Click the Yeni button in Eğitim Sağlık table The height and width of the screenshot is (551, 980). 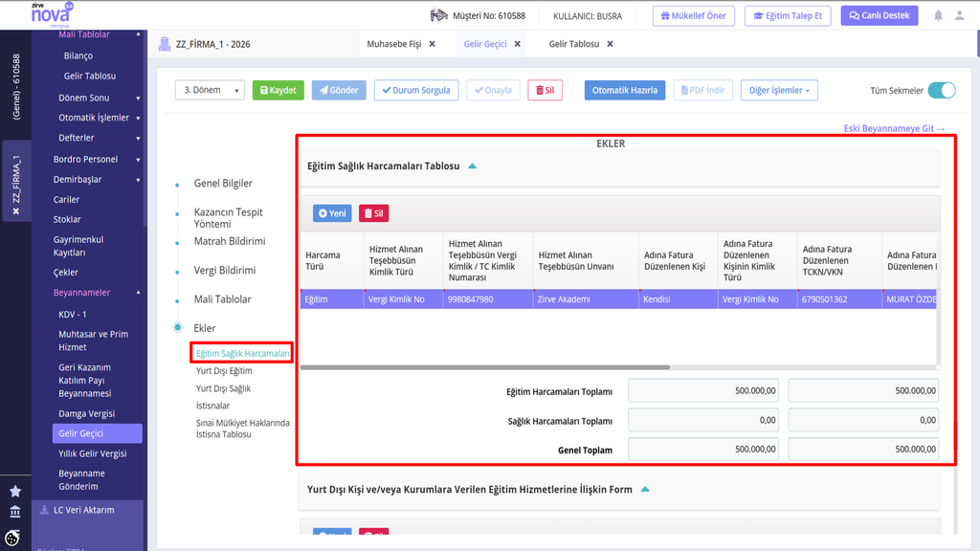click(332, 213)
